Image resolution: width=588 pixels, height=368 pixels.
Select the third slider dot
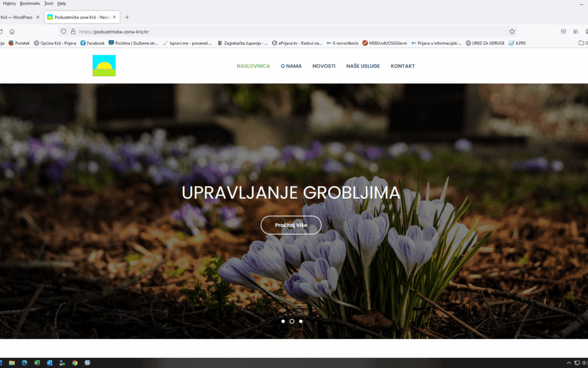[x=301, y=321]
